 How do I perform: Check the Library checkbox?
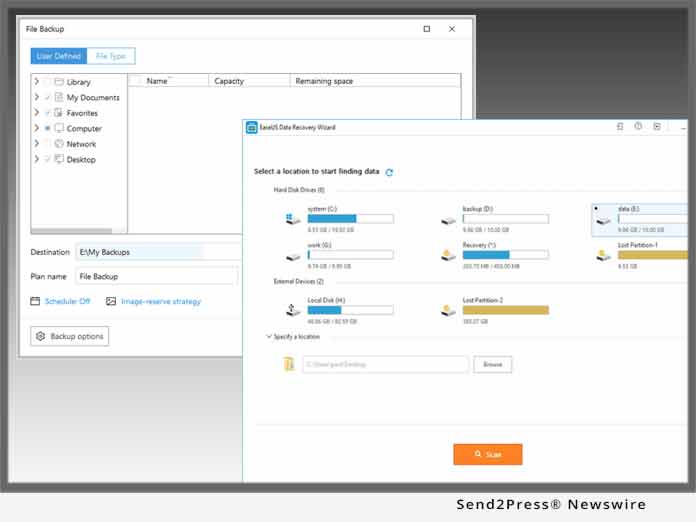pyautogui.click(x=47, y=82)
